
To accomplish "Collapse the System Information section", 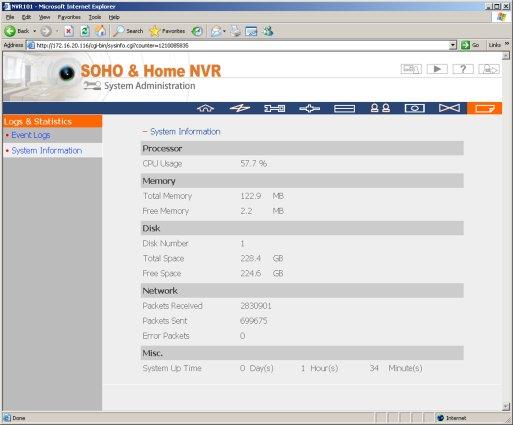I will [x=145, y=132].
